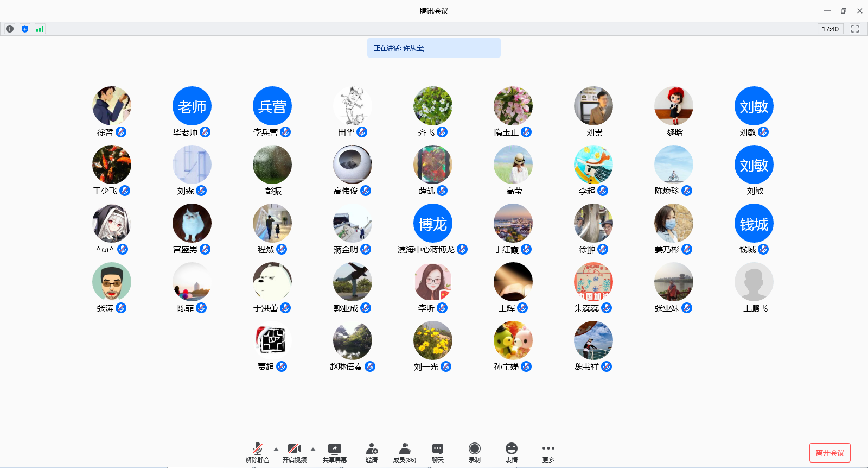Open the members (86) list
868x468 pixels.
point(405,452)
